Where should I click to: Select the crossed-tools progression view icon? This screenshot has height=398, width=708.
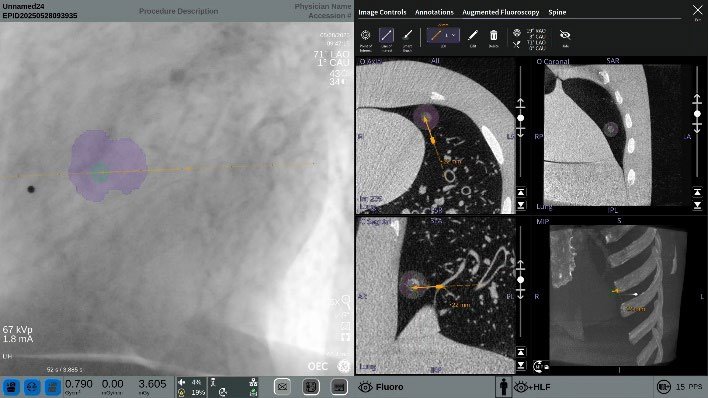pyautogui.click(x=517, y=44)
